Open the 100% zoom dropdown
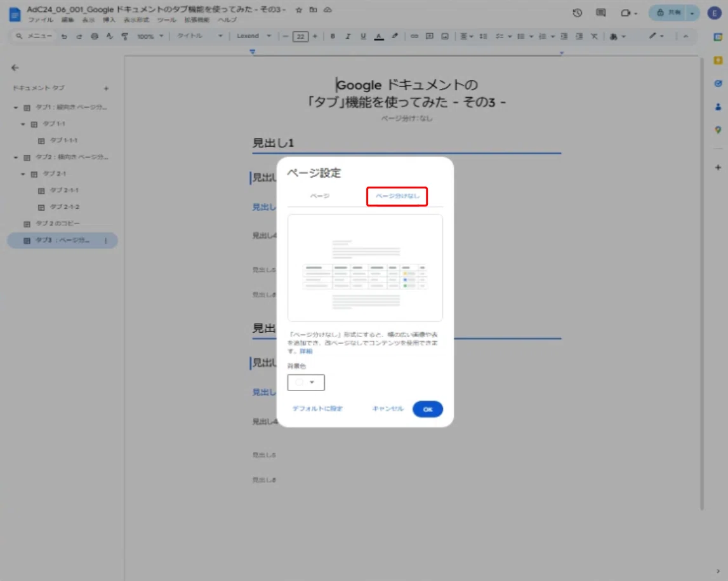Image resolution: width=728 pixels, height=581 pixels. 150,36
